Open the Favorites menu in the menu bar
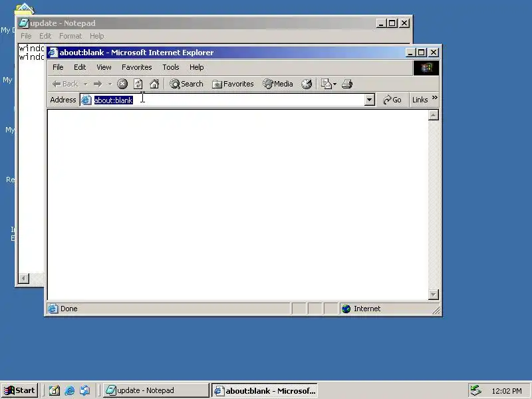 [137, 67]
